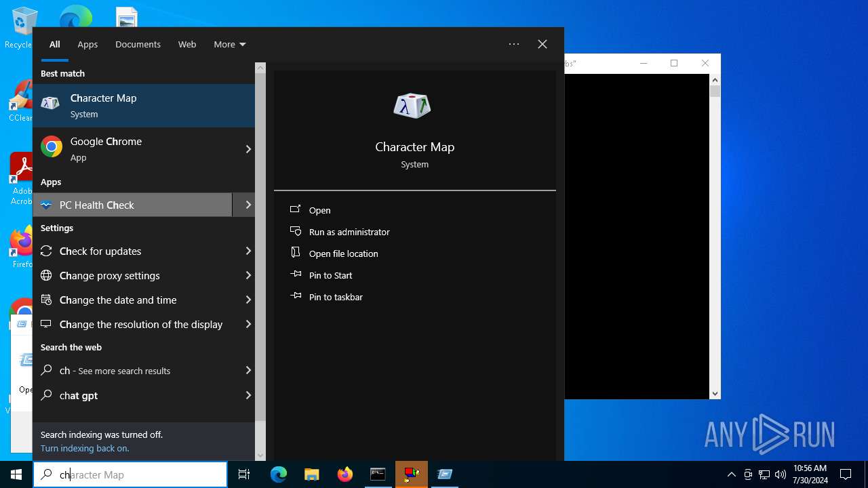The height and width of the screenshot is (488, 868).
Task: Open the Windows Start button
Action: pos(16,474)
